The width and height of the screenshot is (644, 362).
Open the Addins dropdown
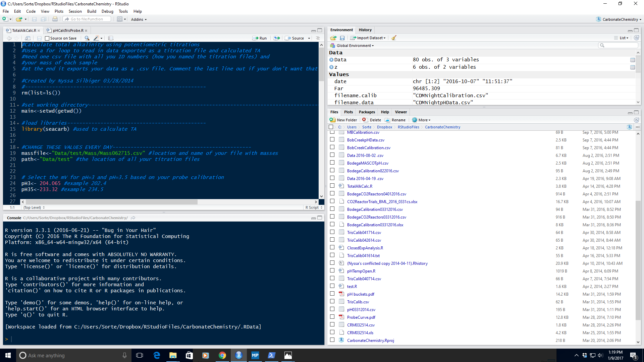point(139,19)
